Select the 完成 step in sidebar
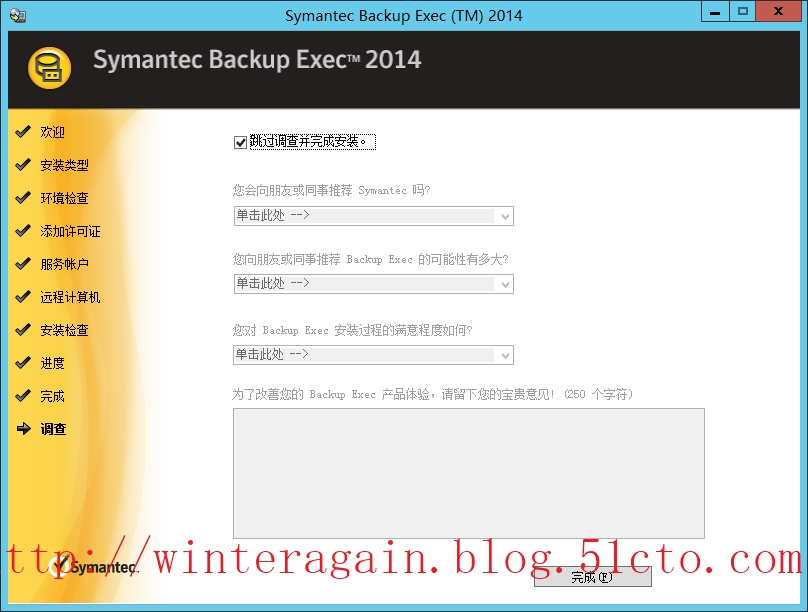This screenshot has width=808, height=612. pyautogui.click(x=53, y=396)
